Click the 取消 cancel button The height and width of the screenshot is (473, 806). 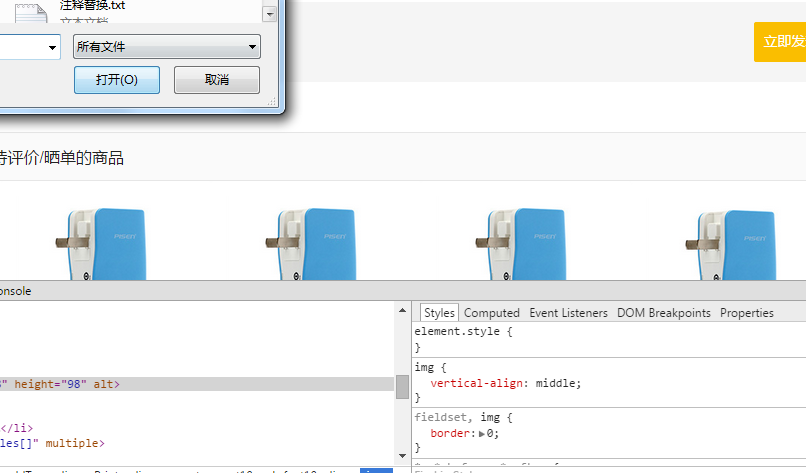(216, 80)
